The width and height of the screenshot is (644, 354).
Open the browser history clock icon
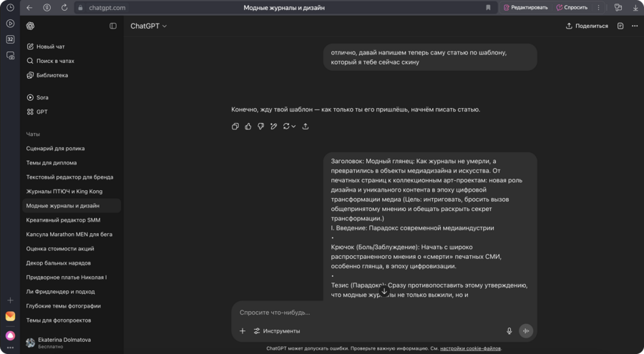(x=10, y=8)
